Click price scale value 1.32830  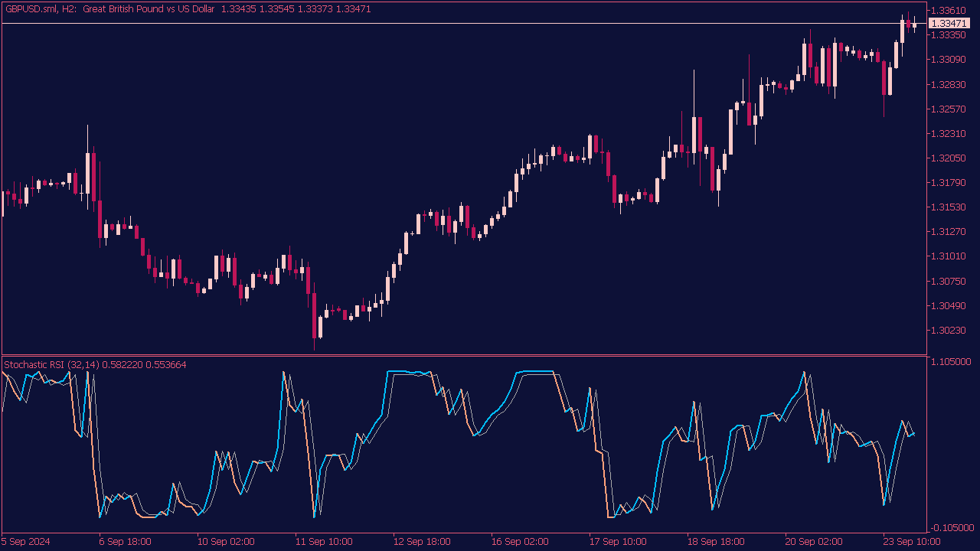[x=949, y=83]
